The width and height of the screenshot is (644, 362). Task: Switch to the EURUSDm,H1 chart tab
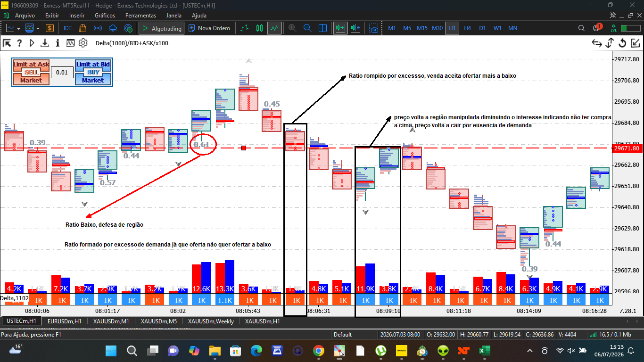65,321
